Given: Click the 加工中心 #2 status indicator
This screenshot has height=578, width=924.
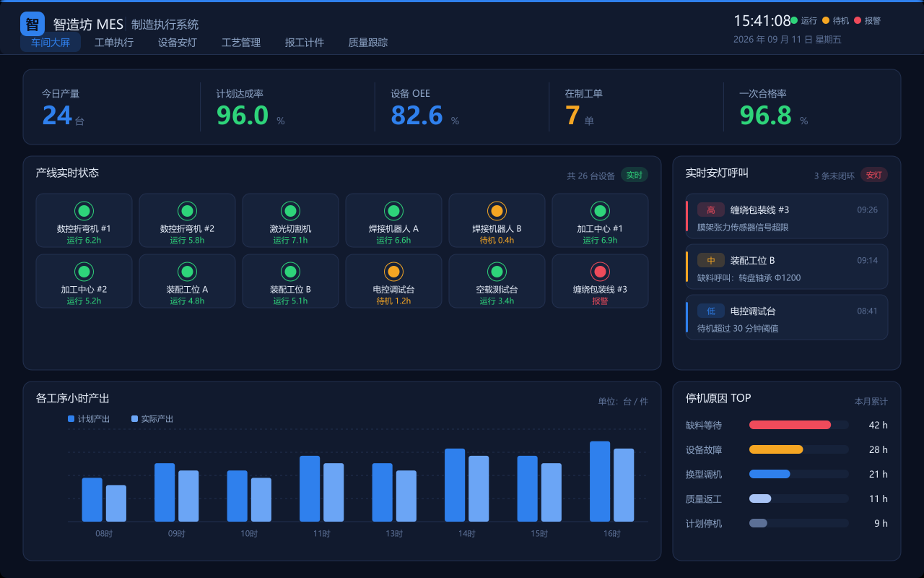Looking at the screenshot, I should pyautogui.click(x=84, y=272).
